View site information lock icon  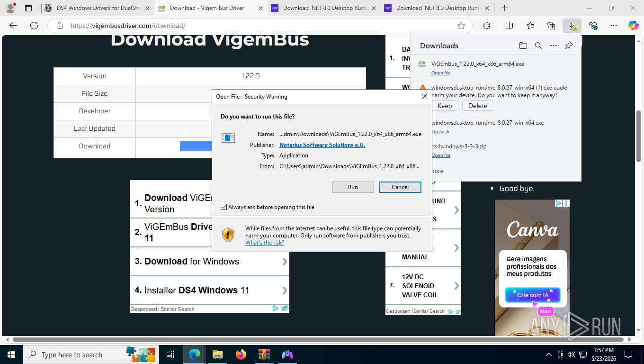pos(59,26)
